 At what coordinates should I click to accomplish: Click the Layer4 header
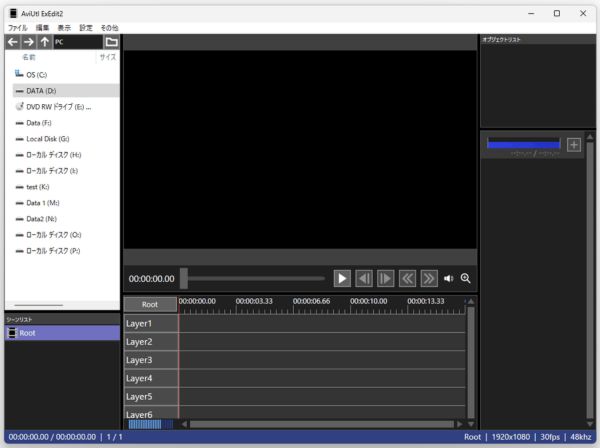[151, 378]
